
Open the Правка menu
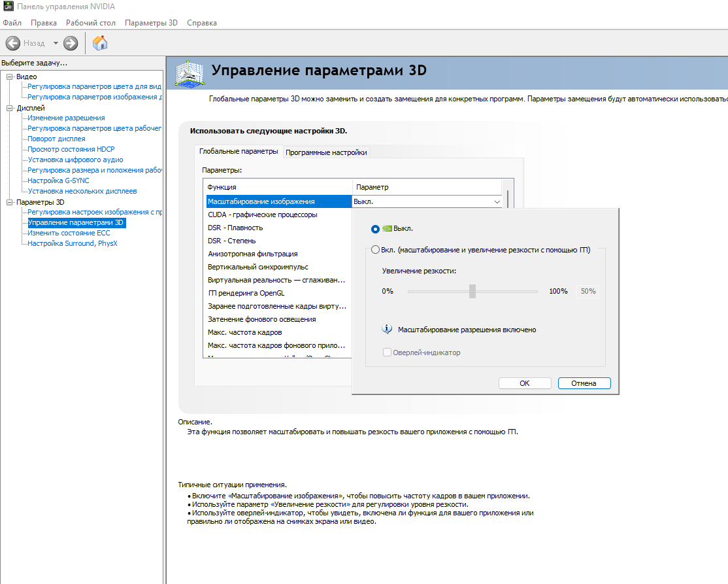(x=44, y=23)
